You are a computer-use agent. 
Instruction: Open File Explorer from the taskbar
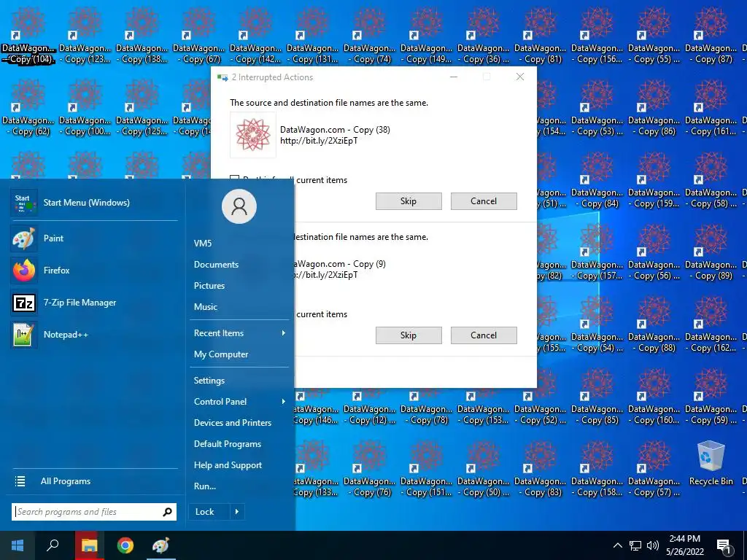[x=89, y=545]
